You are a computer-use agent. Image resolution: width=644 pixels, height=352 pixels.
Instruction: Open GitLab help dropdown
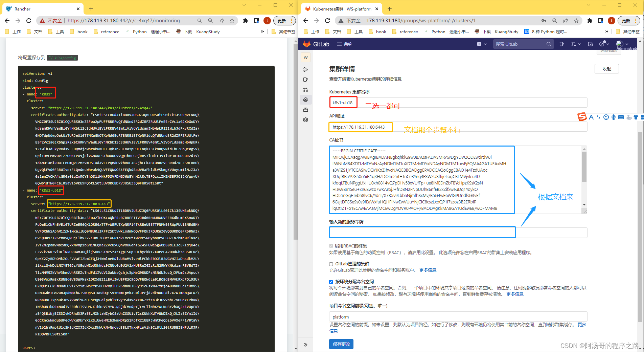point(604,44)
